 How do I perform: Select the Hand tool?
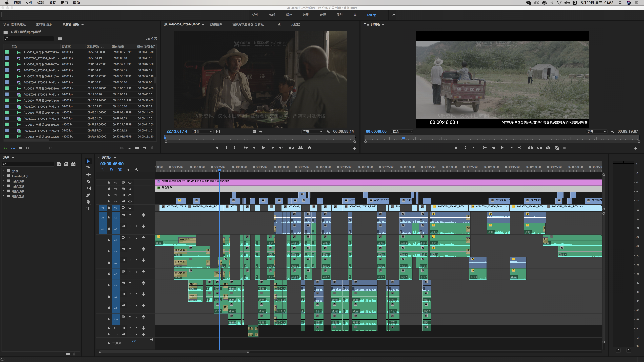88,202
